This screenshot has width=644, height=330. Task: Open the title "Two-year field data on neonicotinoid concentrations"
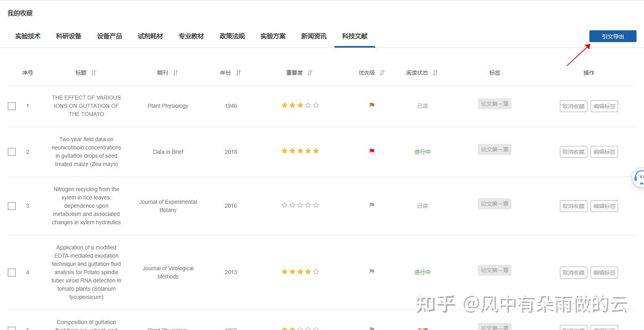pyautogui.click(x=86, y=152)
